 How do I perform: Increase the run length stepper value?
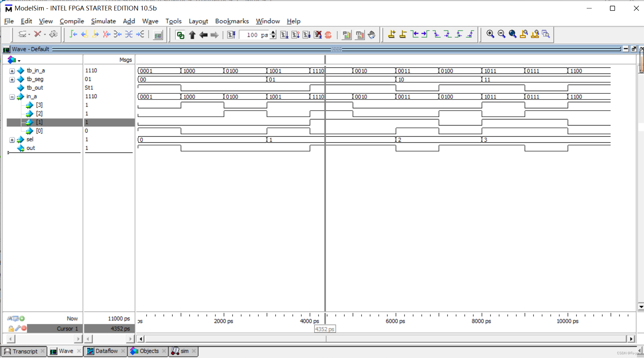pyautogui.click(x=273, y=32)
